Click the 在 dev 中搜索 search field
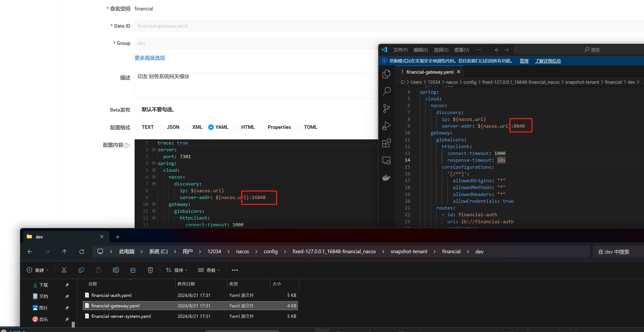The width and height of the screenshot is (644, 332). coord(618,252)
